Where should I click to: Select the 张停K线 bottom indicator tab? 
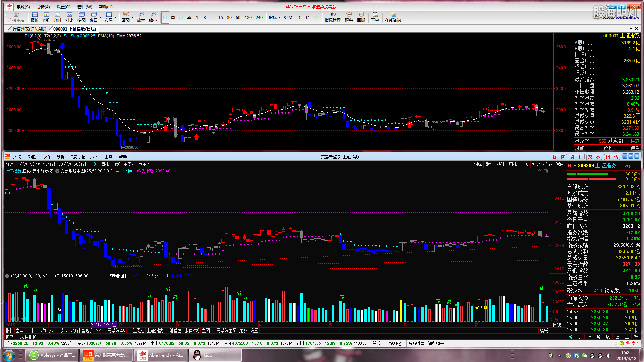(x=192, y=330)
